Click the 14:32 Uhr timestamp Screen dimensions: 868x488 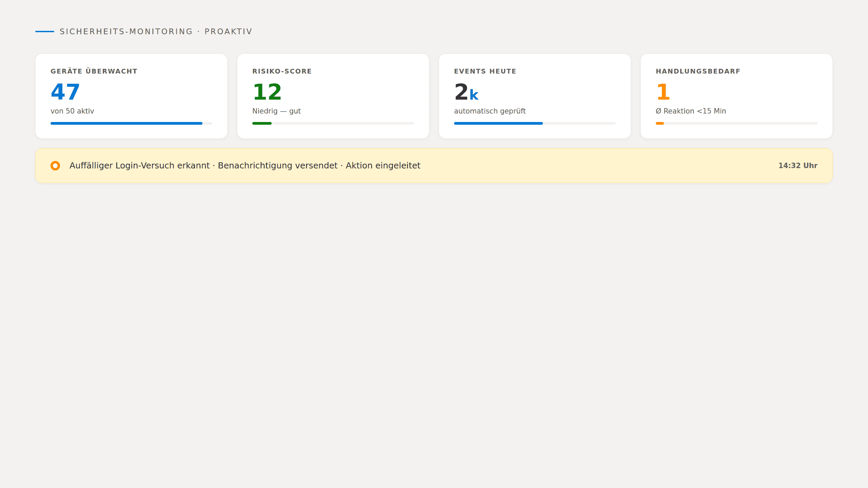click(x=797, y=166)
